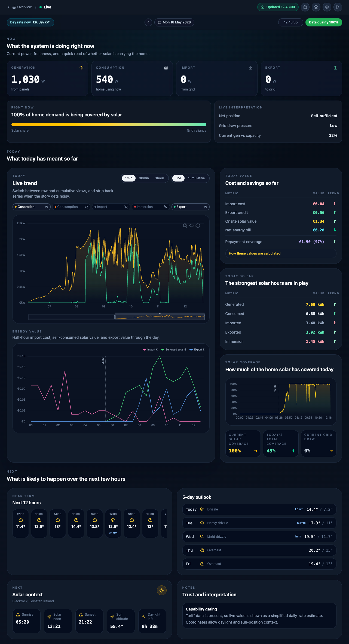Open the Mon 18 May 2026 date picker
This screenshot has width=349, height=644.
174,22
